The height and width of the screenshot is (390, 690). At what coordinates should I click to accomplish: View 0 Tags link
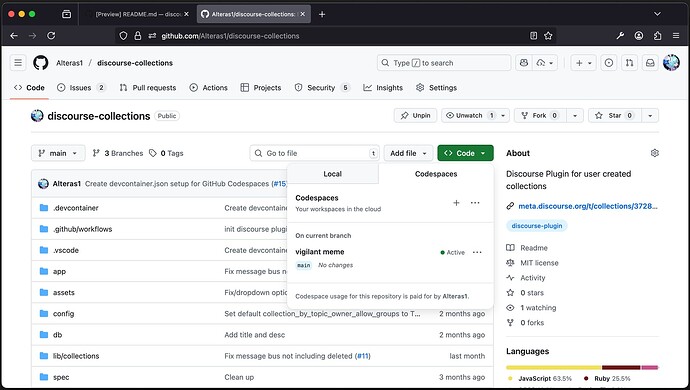[166, 153]
